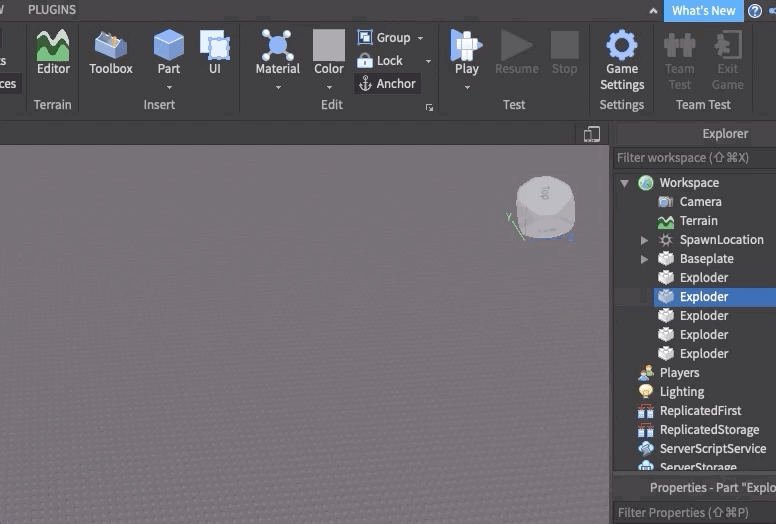Switch to the PLUGINS ribbon tab
This screenshot has height=524, width=776.
[52, 9]
